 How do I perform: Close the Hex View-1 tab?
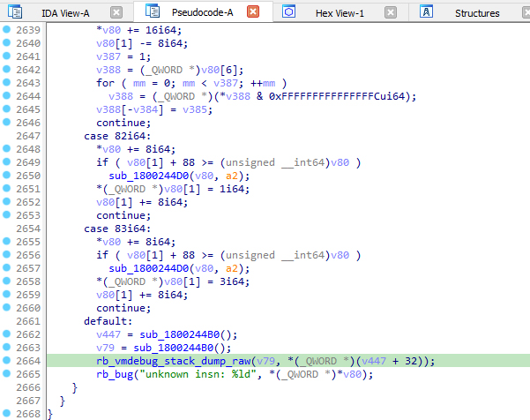(391, 13)
